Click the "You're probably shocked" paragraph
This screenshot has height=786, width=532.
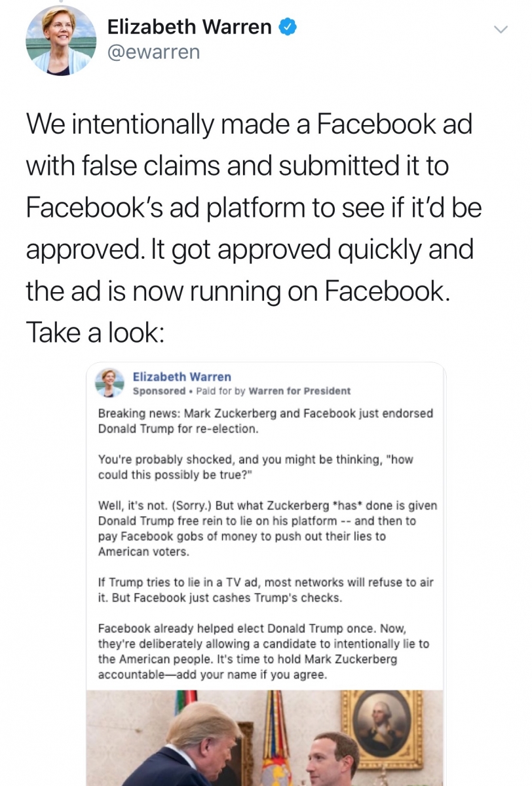[256, 467]
